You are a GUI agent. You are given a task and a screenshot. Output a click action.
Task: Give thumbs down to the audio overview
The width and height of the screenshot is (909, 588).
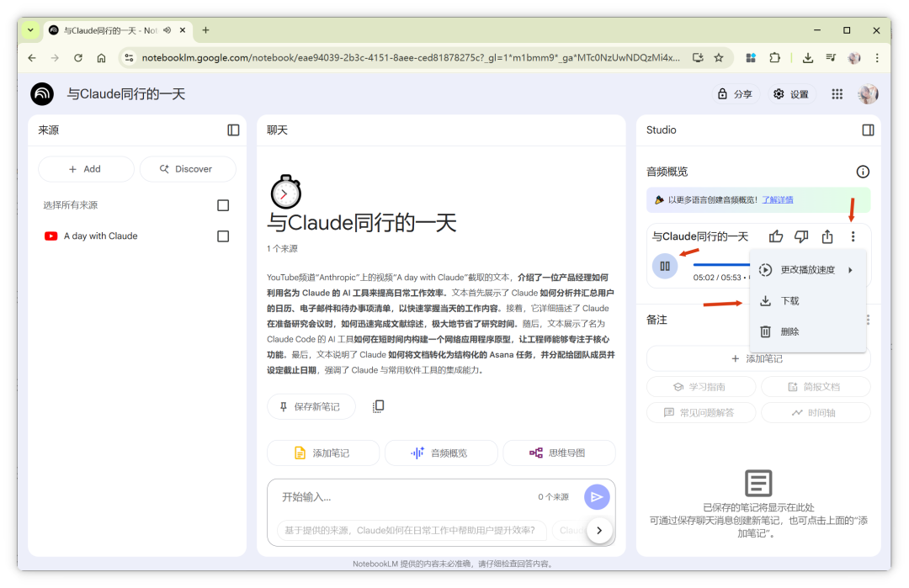(801, 236)
